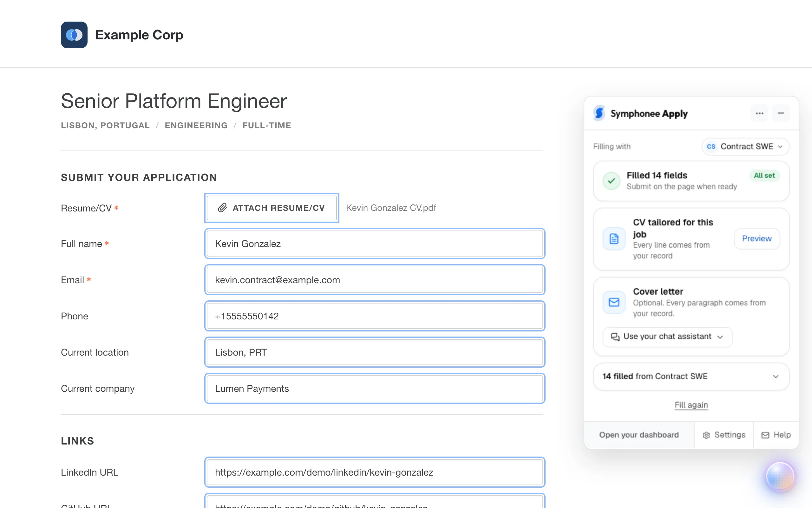The width and height of the screenshot is (812, 508).
Task: Click the Kevin Gonzalez CV.pdf file name
Action: tap(391, 208)
